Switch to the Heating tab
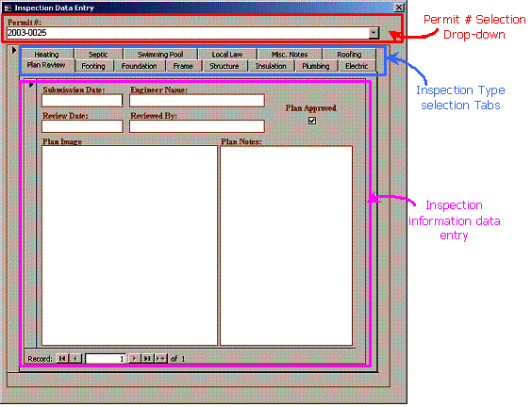This screenshot has height=407, width=532. (x=47, y=55)
